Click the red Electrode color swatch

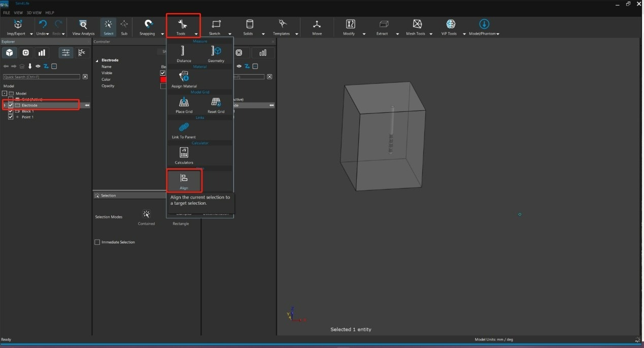pyautogui.click(x=163, y=79)
